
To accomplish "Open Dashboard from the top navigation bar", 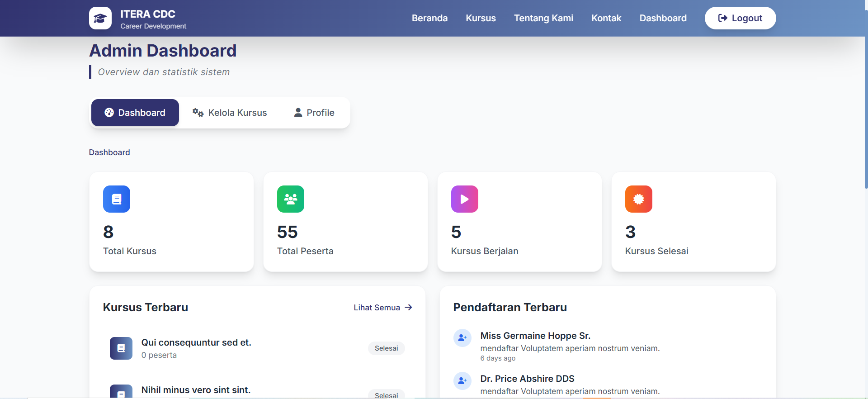I will pos(663,18).
